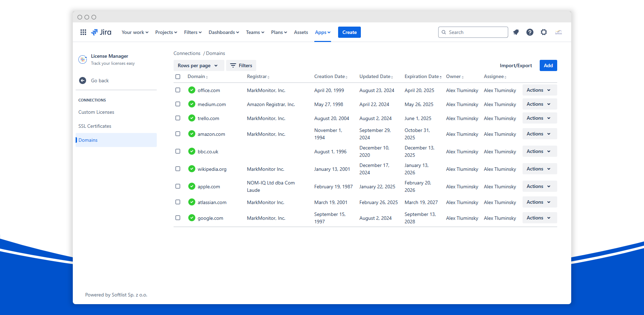The image size is (644, 315).
Task: Check the office.com row checkbox
Action: pos(178,90)
